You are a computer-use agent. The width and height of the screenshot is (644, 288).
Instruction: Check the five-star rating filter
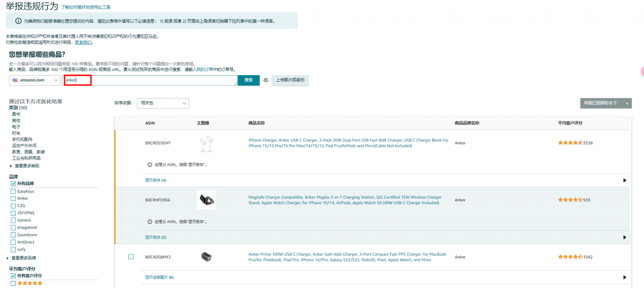coord(13,283)
